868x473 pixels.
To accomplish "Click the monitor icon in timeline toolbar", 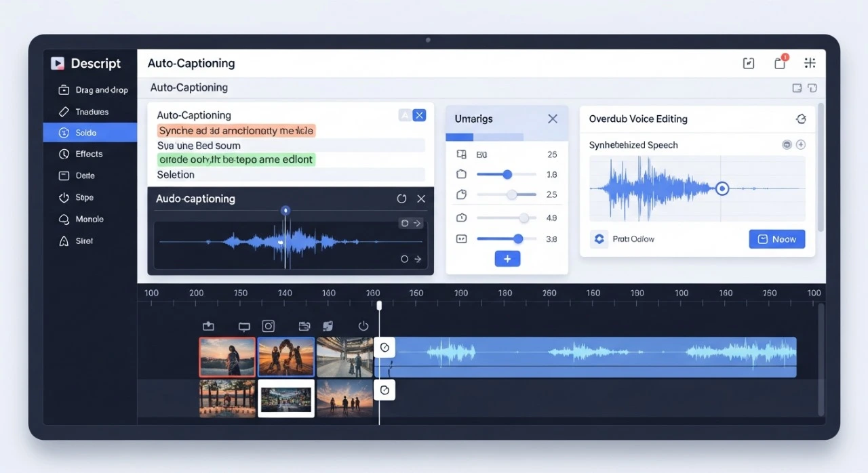I will pos(245,326).
